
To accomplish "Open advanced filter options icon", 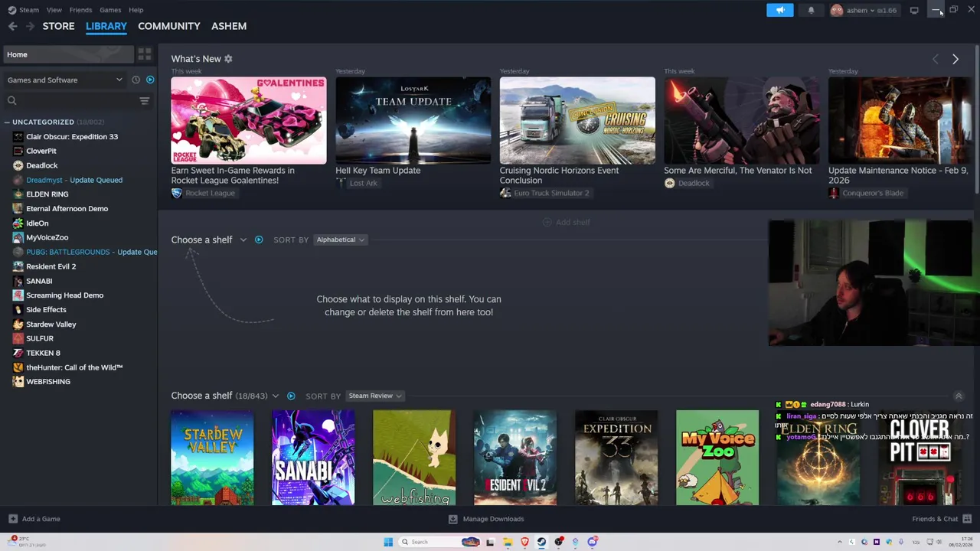I will click(x=144, y=101).
